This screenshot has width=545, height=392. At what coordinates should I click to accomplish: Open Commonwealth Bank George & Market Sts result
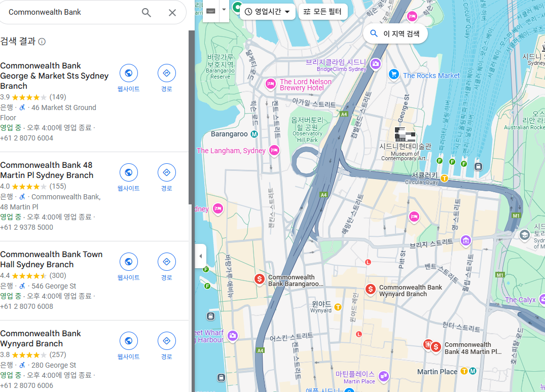[54, 76]
